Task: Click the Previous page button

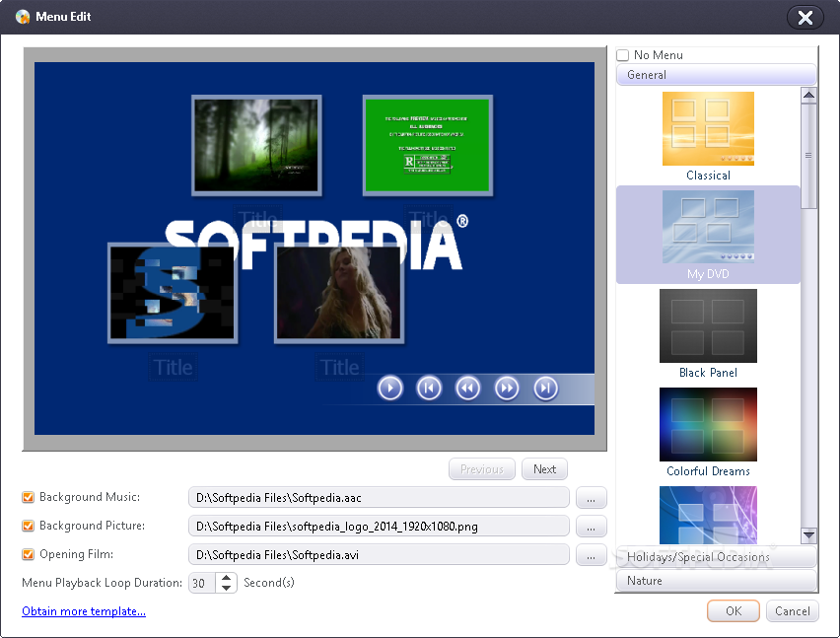Action: coord(481,469)
